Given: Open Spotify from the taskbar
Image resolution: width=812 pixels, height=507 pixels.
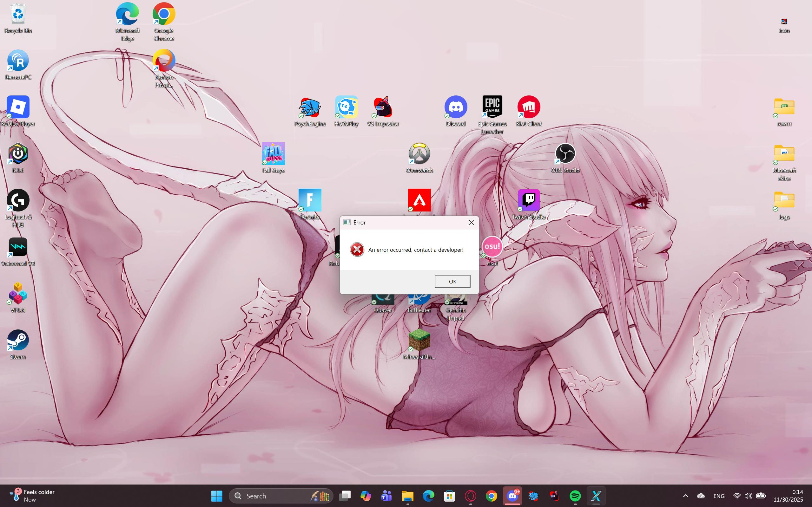Looking at the screenshot, I should (575, 496).
